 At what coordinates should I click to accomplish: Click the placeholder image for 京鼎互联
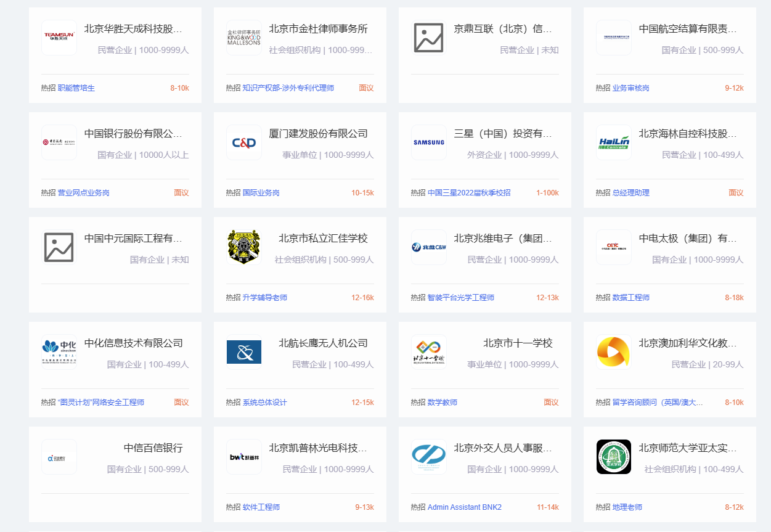(429, 38)
